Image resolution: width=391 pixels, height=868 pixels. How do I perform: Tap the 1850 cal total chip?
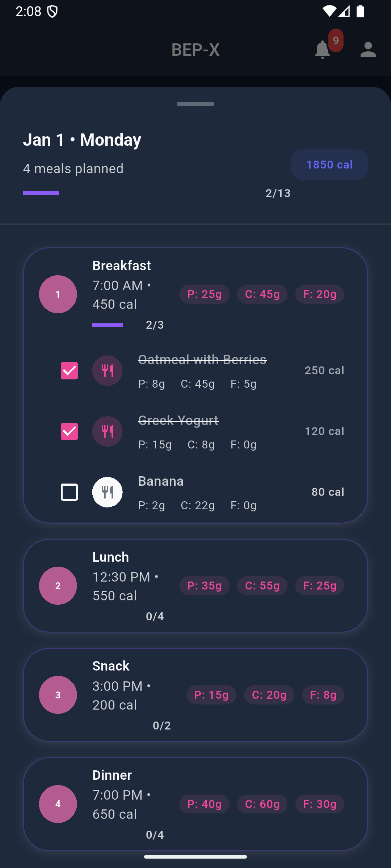(x=329, y=165)
